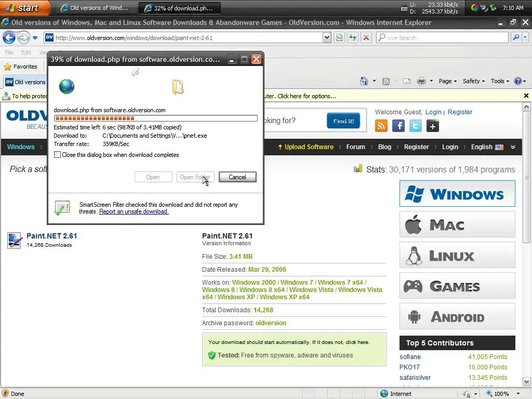Screen dimensions: 532x399
Task: Expand the Print dropdown arrow
Action: tap(431, 81)
